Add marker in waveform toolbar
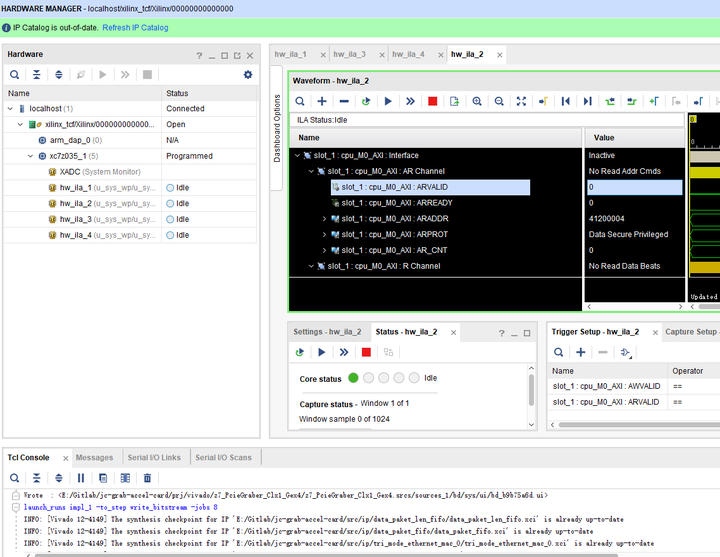 point(654,101)
